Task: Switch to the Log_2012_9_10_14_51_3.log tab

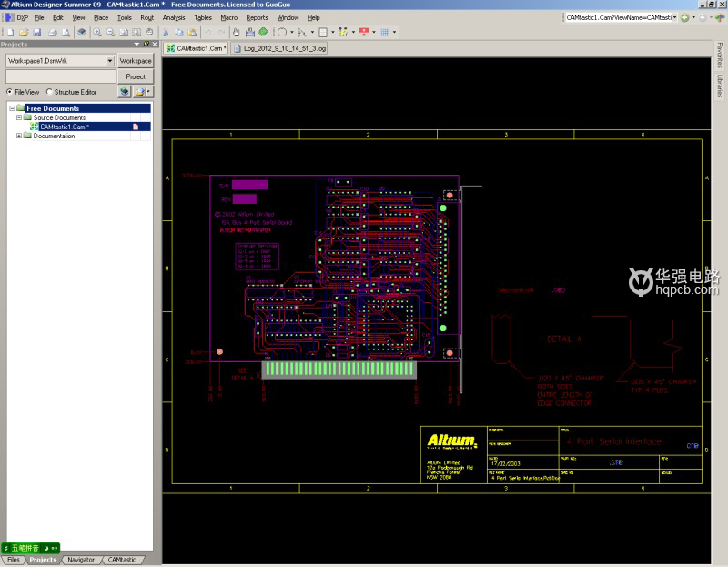Action: (x=284, y=47)
